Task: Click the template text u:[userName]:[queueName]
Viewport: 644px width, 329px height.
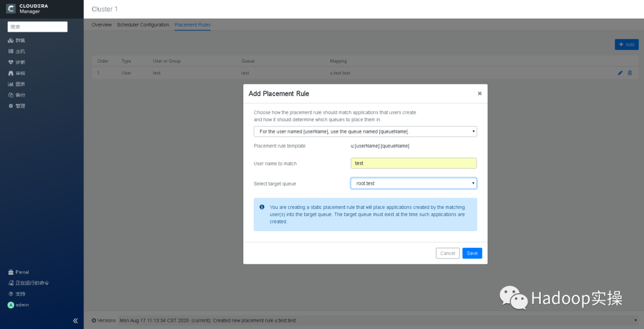Action: click(x=380, y=146)
